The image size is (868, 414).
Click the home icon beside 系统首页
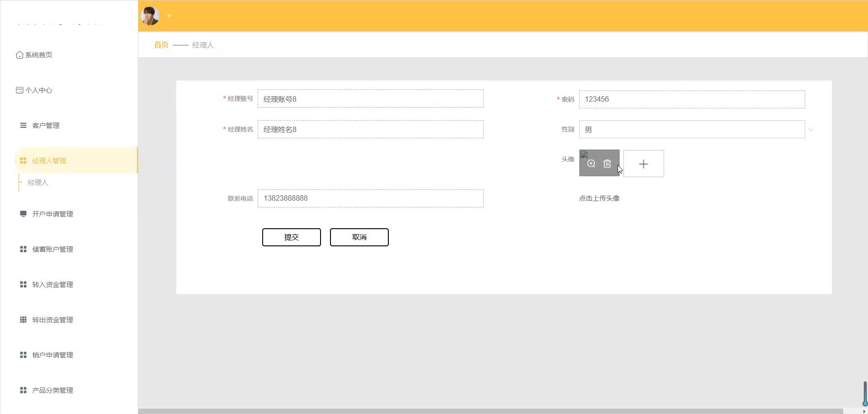pyautogui.click(x=19, y=55)
